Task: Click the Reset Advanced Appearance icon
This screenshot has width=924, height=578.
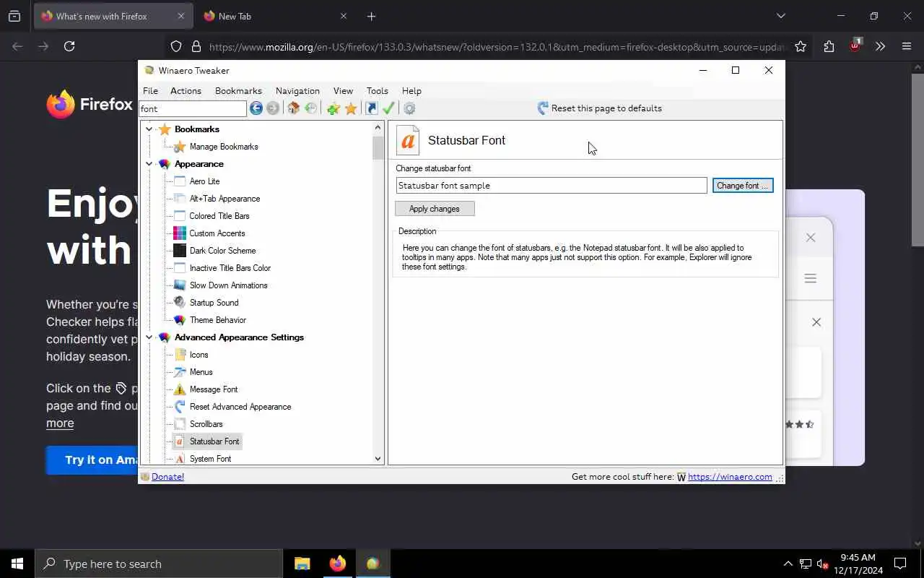Action: 180,407
